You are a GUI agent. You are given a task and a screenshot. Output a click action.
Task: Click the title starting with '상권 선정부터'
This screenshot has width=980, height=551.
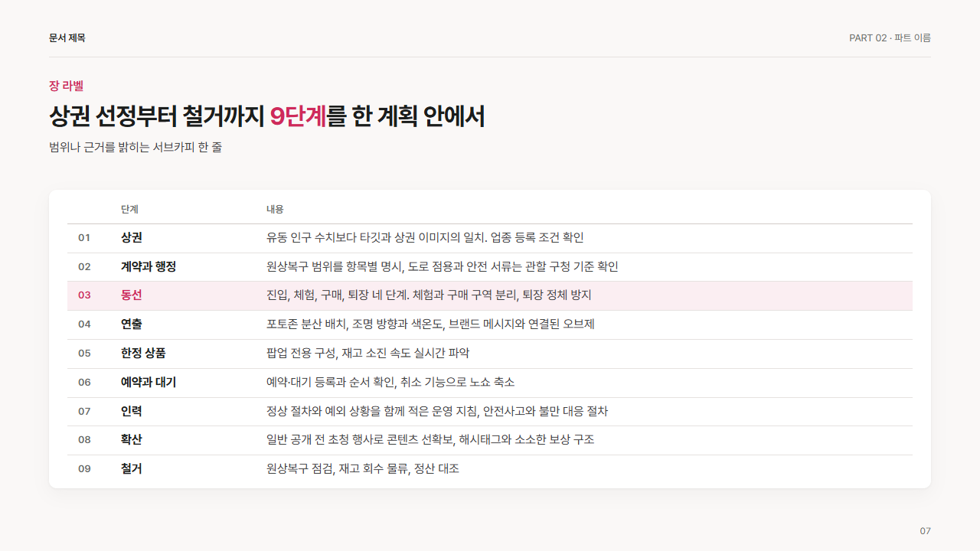[x=266, y=117]
